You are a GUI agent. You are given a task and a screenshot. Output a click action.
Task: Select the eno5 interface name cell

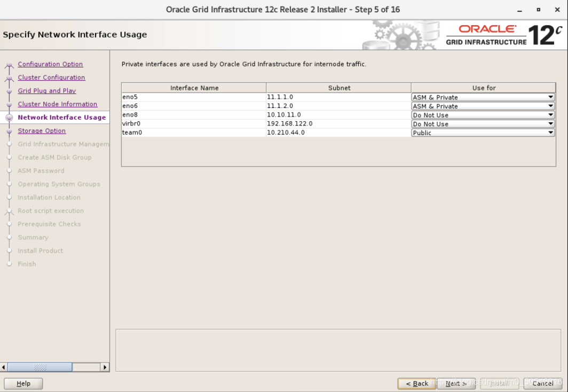(x=194, y=97)
